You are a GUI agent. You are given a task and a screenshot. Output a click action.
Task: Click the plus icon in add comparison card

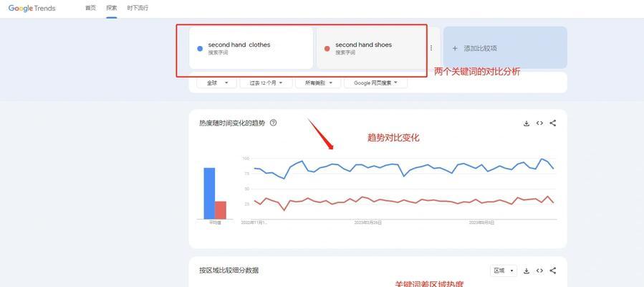[x=455, y=48]
